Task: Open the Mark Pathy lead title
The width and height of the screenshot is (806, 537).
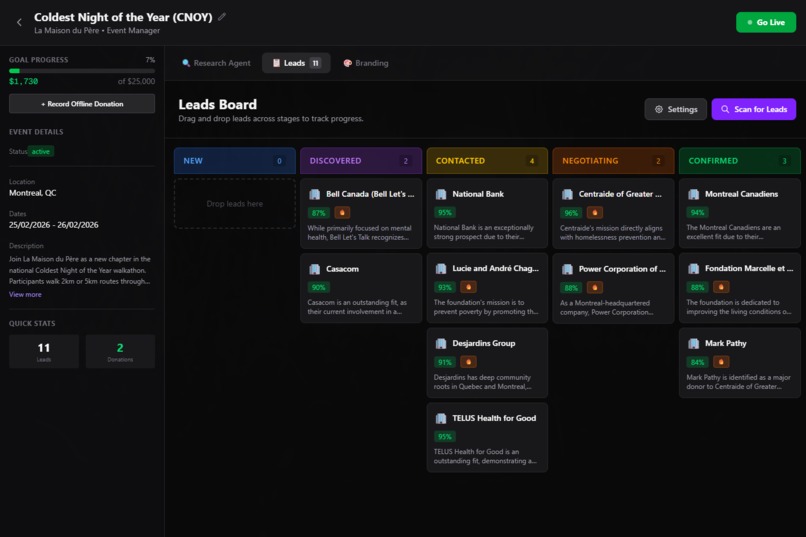Action: (726, 343)
